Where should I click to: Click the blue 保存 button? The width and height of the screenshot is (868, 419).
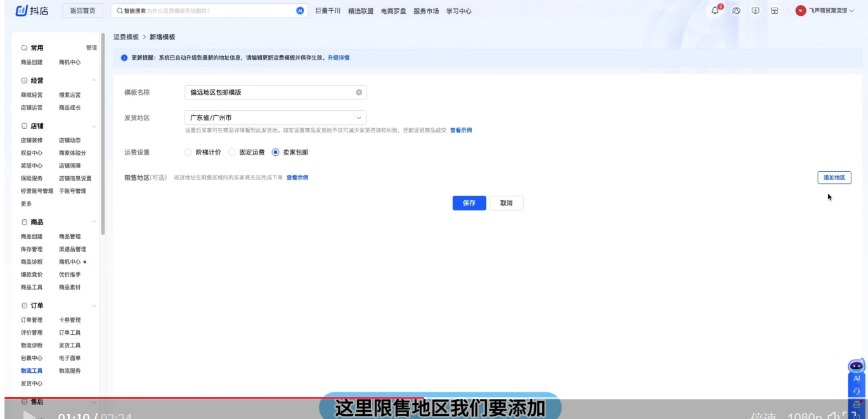coord(469,203)
